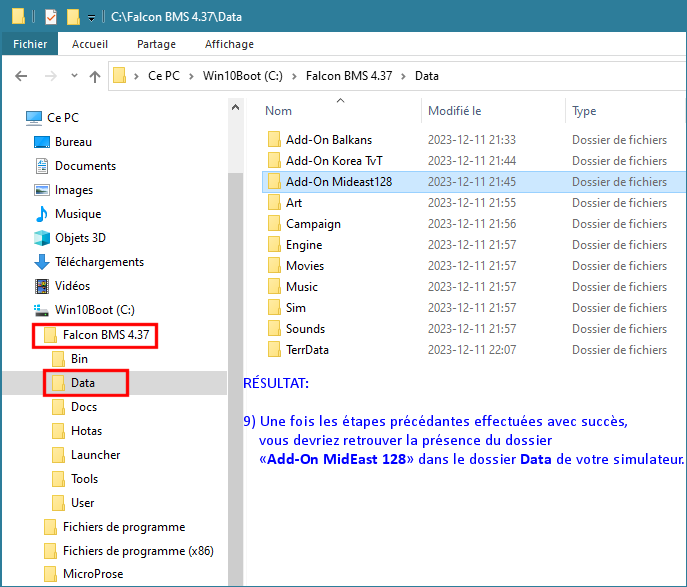The height and width of the screenshot is (587, 687).
Task: Go back with the left arrow button
Action: [21, 76]
